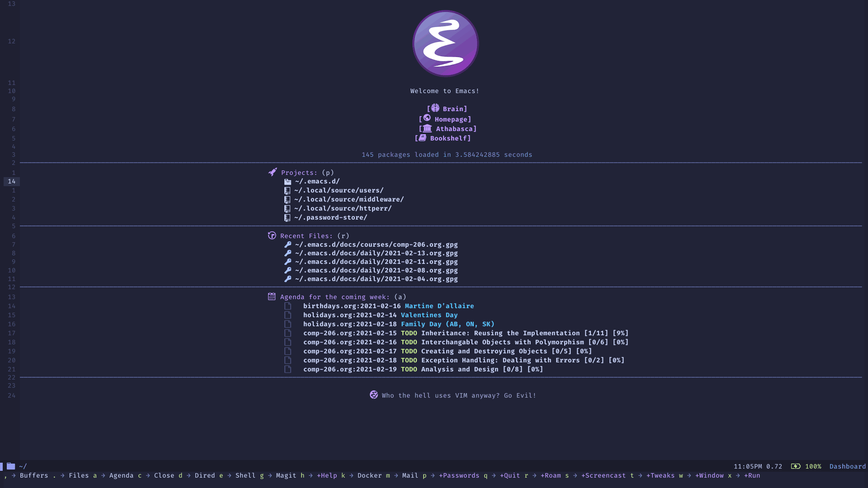The height and width of the screenshot is (488, 868).
Task: Click the Recent Files clock icon
Action: [272, 235]
